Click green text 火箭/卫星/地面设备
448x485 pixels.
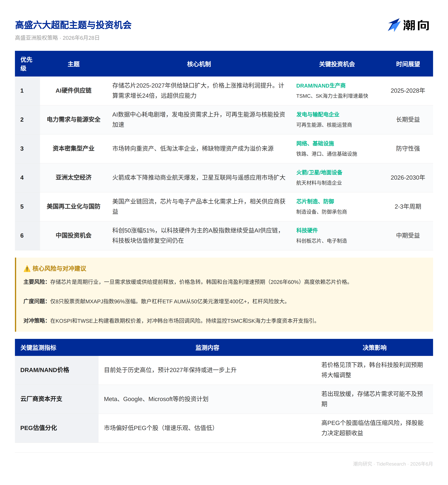coord(319,172)
